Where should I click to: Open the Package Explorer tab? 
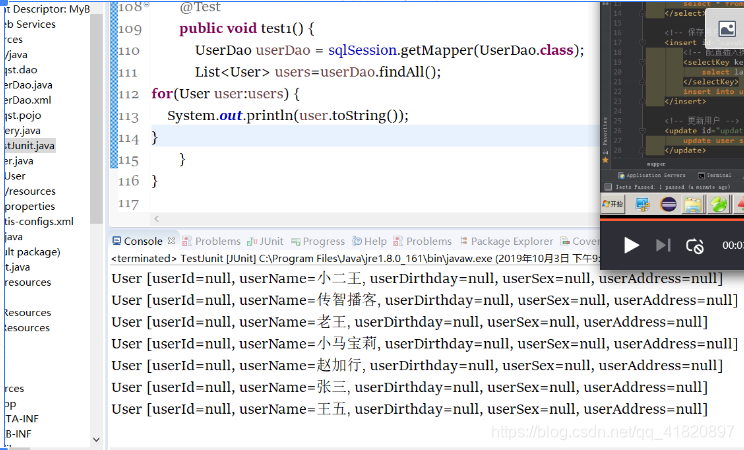pos(506,241)
